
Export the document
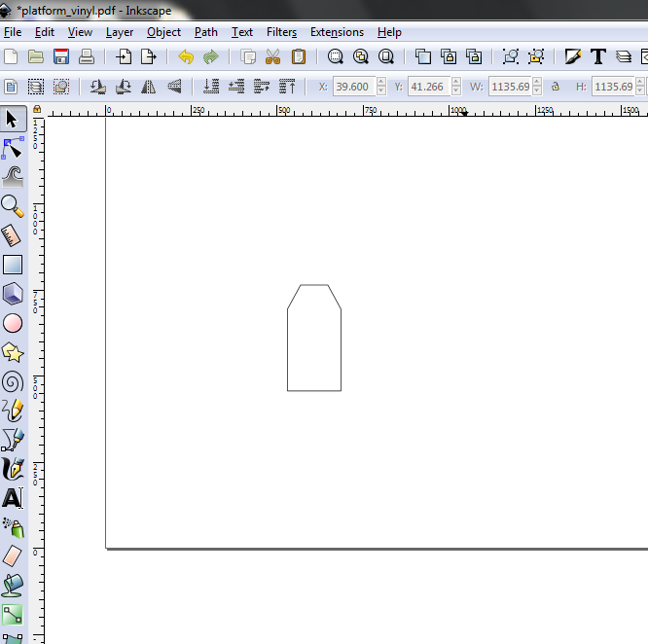(x=148, y=56)
